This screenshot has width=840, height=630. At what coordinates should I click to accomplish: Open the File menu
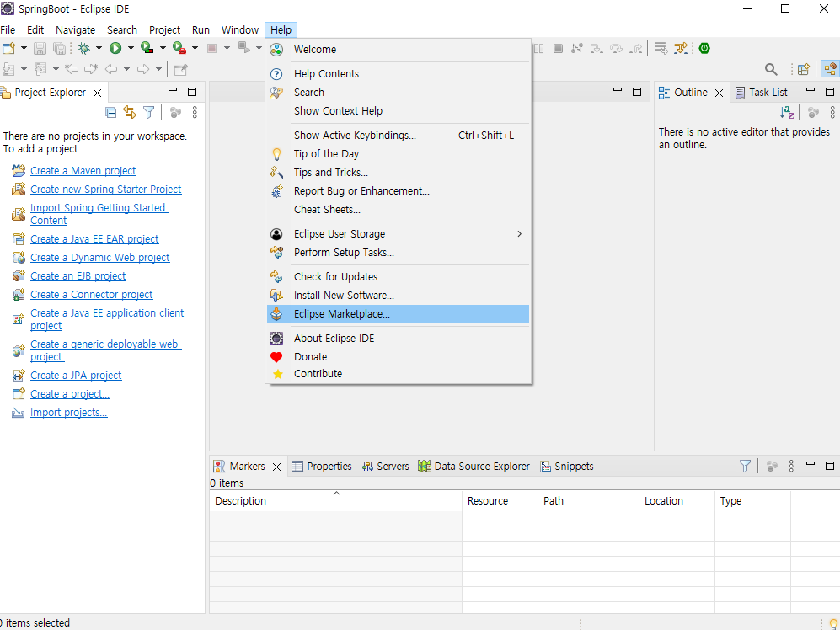[x=8, y=30]
